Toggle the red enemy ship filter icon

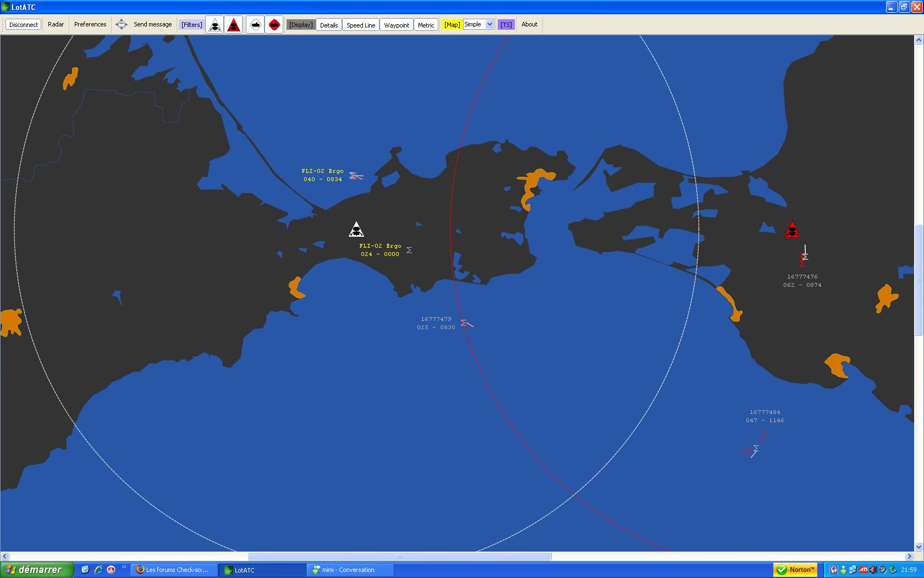click(x=274, y=25)
